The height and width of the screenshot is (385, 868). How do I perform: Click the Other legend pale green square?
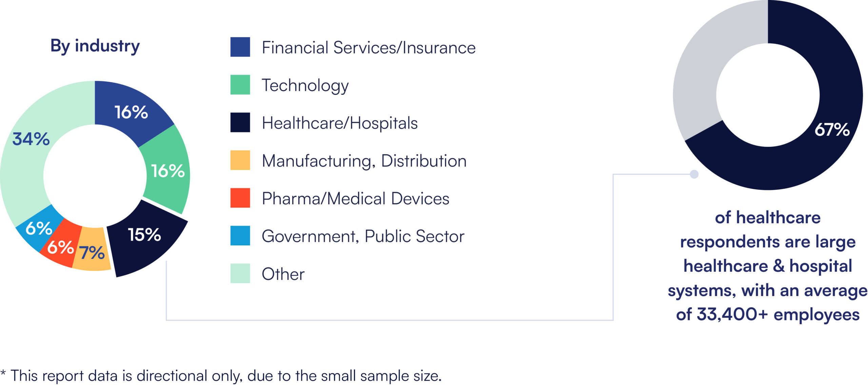(x=240, y=273)
